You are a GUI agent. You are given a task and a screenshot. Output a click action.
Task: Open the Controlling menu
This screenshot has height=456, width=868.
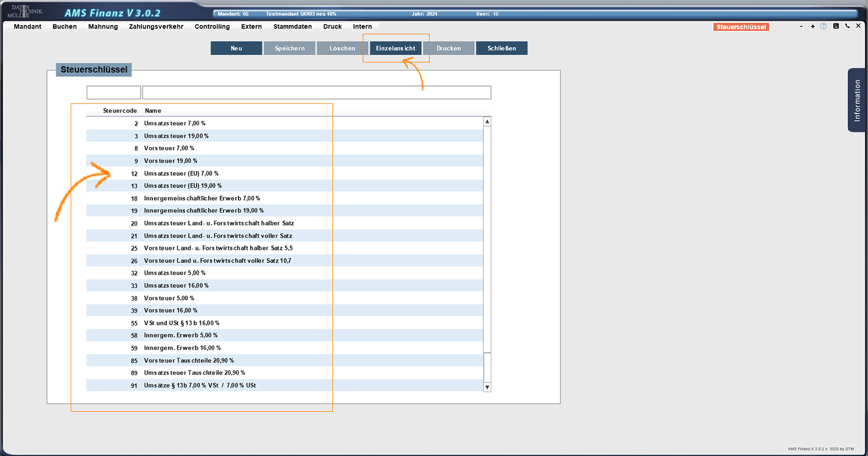point(212,27)
